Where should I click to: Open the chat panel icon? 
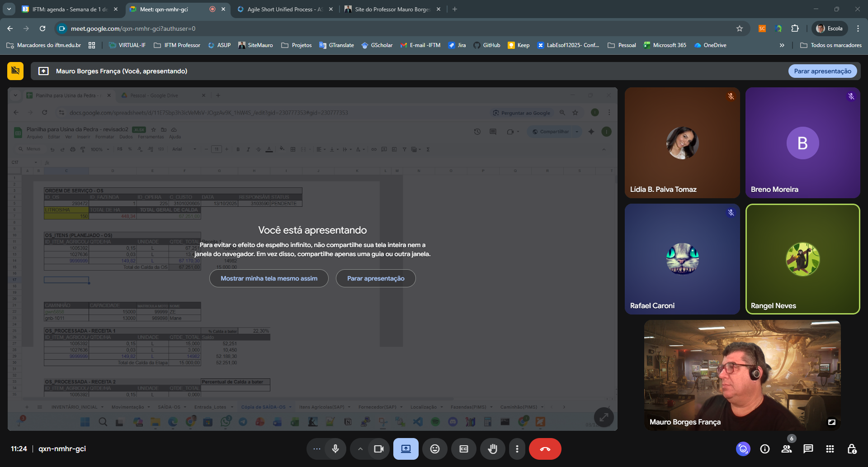coord(808,449)
